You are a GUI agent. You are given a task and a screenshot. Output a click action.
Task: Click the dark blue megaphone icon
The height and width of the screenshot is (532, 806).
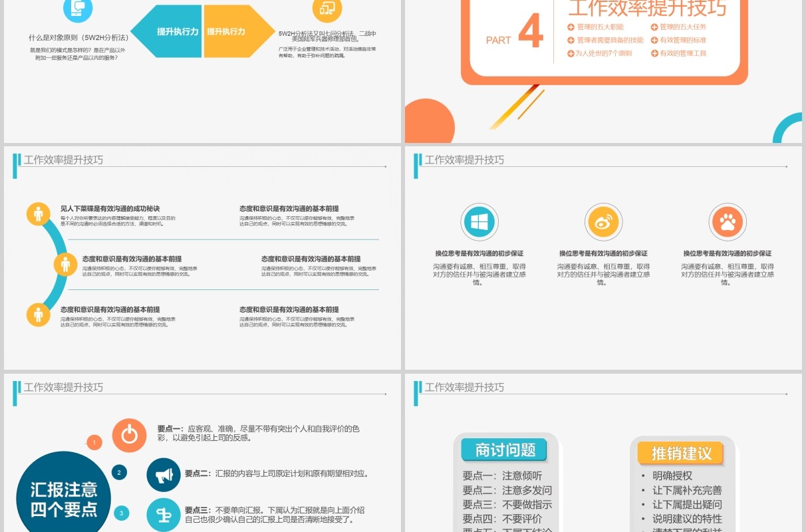point(164,475)
